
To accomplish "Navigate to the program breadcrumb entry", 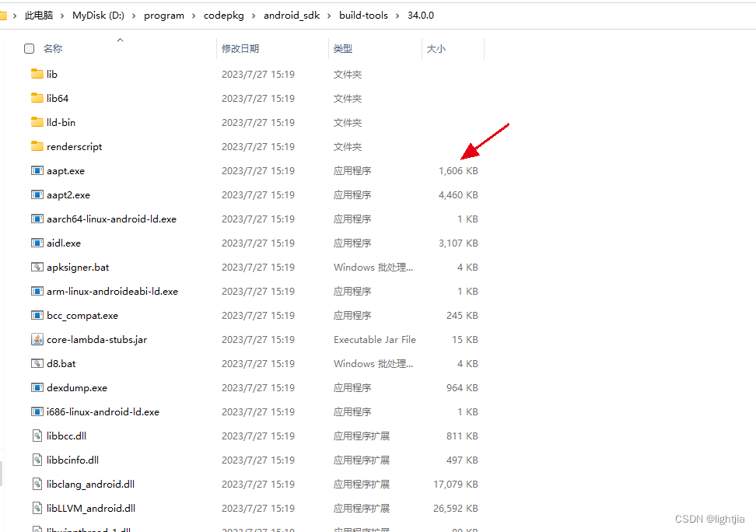I will 164,15.
